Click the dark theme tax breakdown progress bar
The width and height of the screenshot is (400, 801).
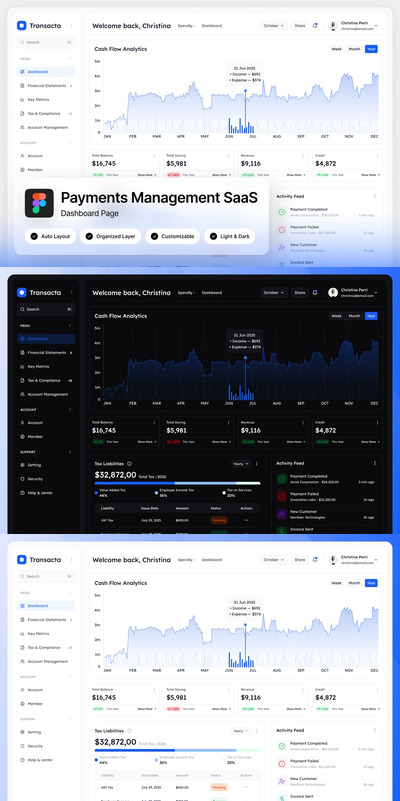(x=177, y=483)
